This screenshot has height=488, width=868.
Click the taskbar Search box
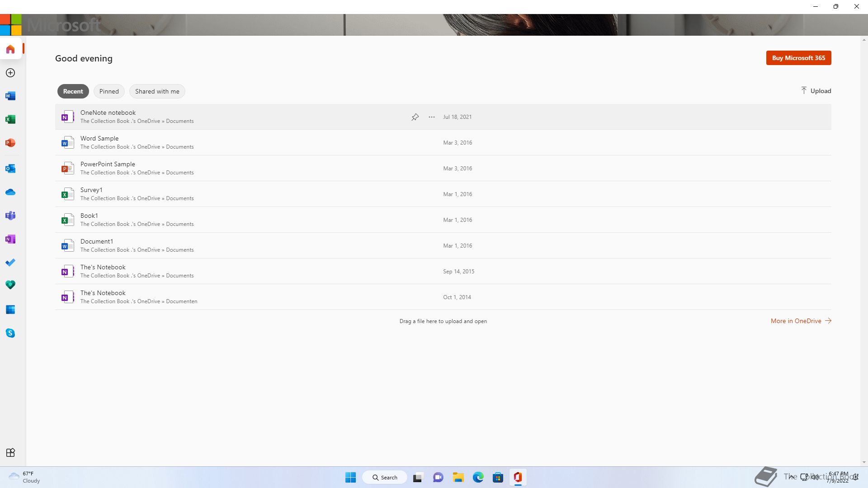pos(385,477)
